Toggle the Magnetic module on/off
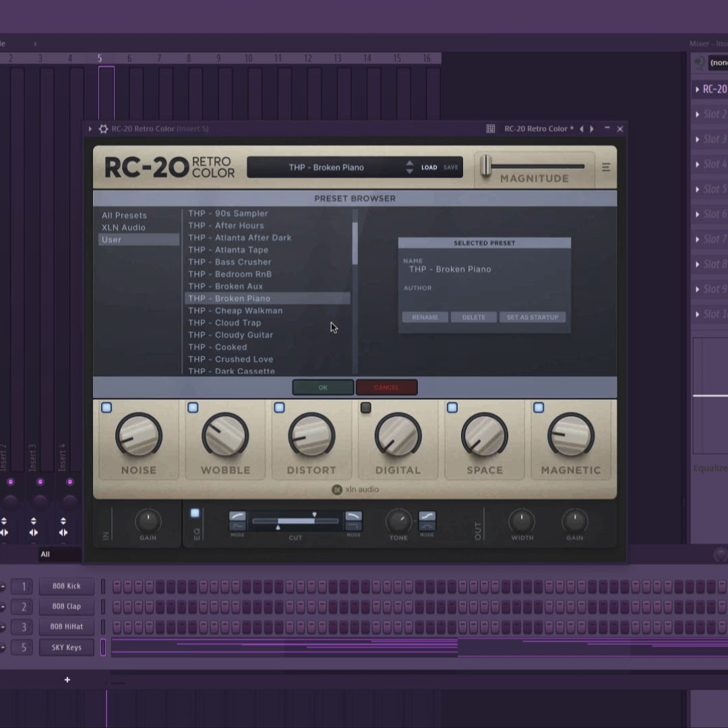The image size is (728, 728). coord(539,408)
